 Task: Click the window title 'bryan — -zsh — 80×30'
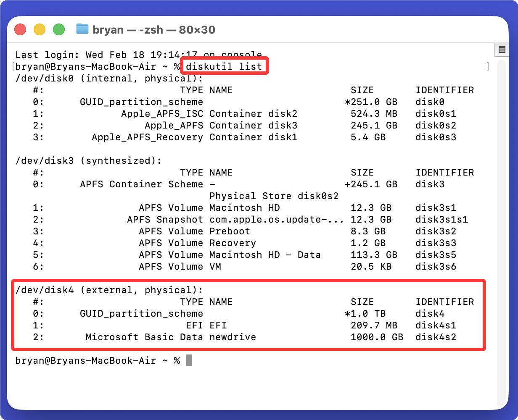click(x=154, y=30)
